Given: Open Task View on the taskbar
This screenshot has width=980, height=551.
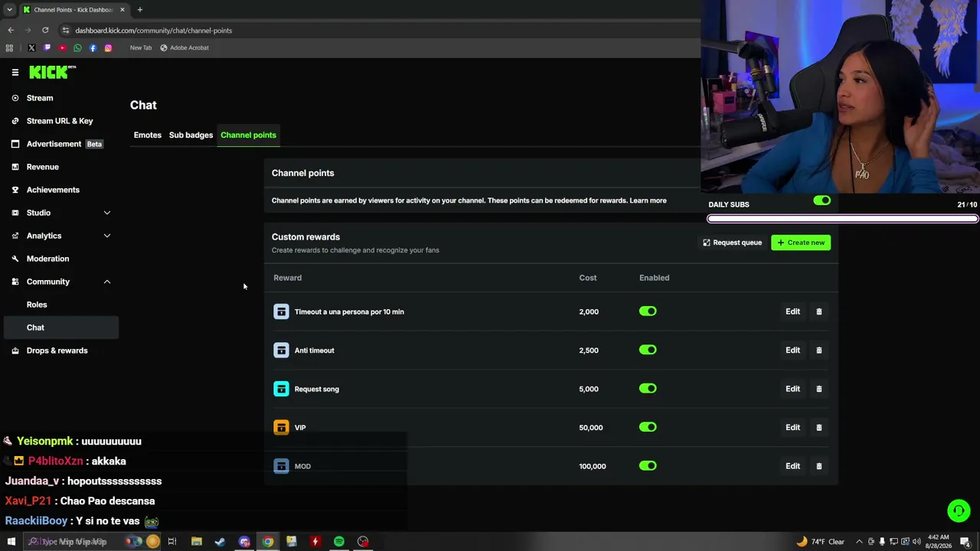Looking at the screenshot, I should 171,542.
